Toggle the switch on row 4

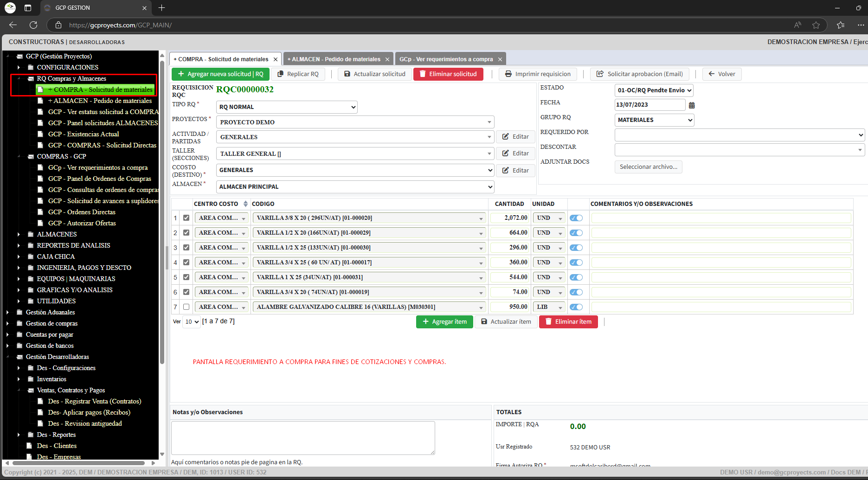(576, 262)
